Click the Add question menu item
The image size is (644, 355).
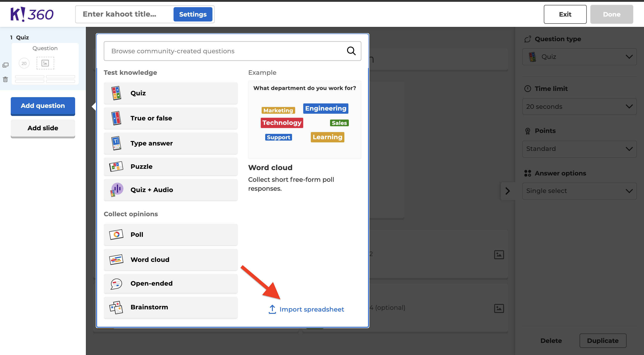click(x=42, y=105)
